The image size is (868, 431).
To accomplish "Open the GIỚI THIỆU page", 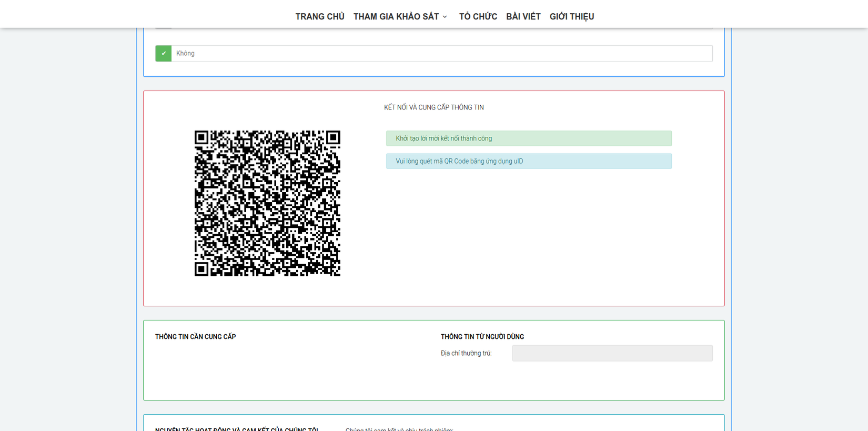I will coord(572,16).
